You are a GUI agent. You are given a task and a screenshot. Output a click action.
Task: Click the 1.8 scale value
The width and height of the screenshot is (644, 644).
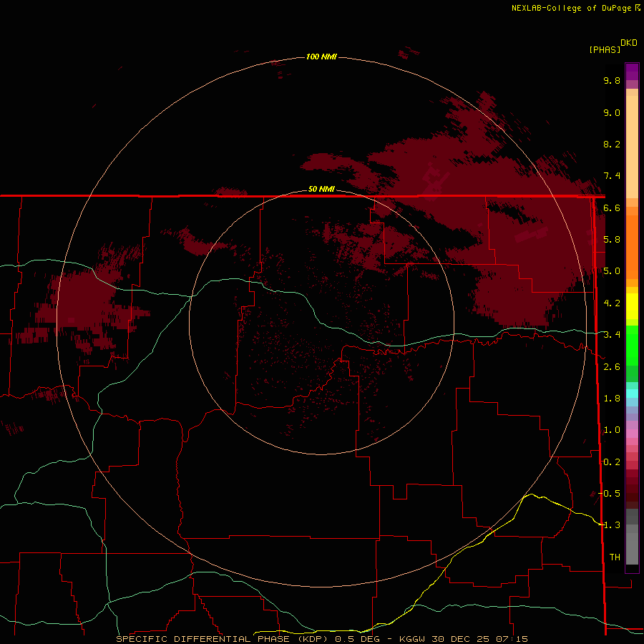tap(612, 399)
